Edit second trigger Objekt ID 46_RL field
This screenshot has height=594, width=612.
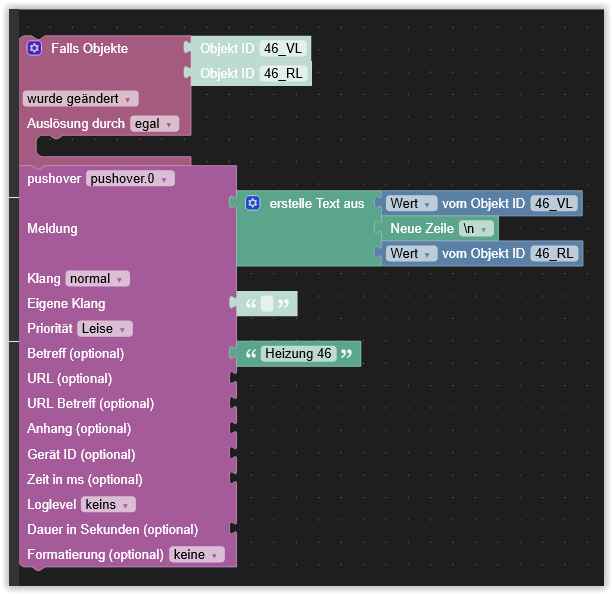[x=283, y=73]
